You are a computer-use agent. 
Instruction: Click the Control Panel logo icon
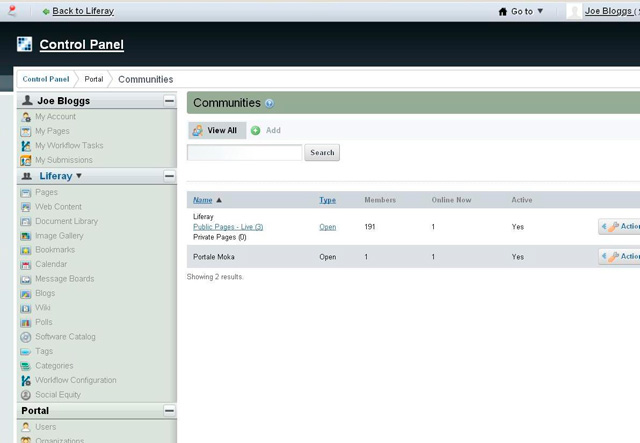(24, 44)
